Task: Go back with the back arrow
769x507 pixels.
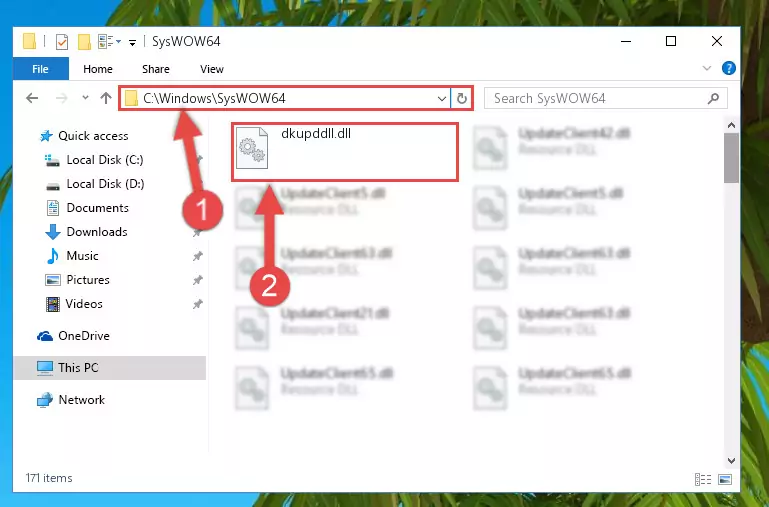Action: click(x=32, y=98)
